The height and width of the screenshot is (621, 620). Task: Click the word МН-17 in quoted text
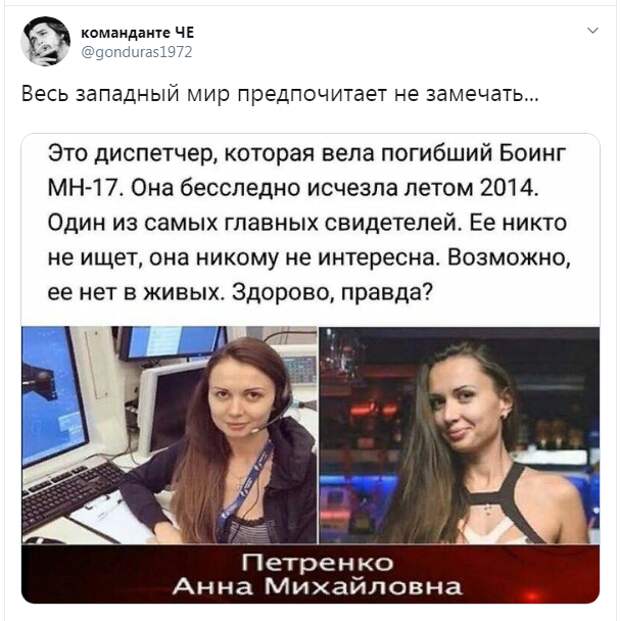[83, 188]
